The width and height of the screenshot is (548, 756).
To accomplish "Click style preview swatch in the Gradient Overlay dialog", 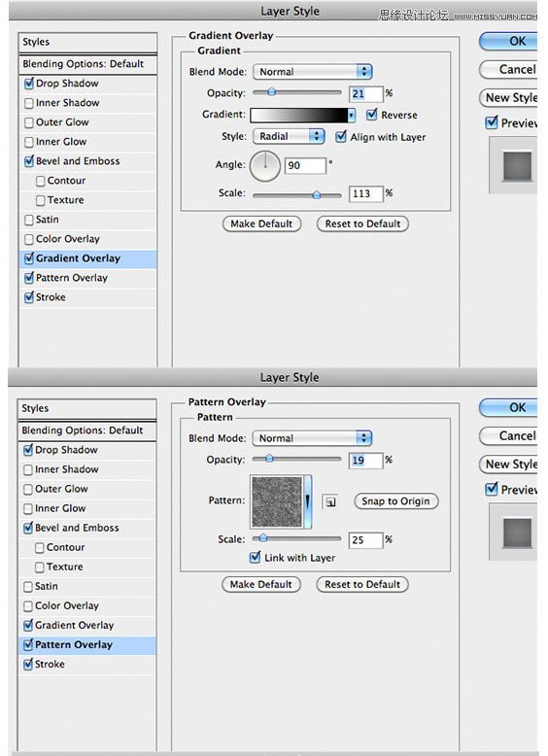I will pyautogui.click(x=518, y=166).
